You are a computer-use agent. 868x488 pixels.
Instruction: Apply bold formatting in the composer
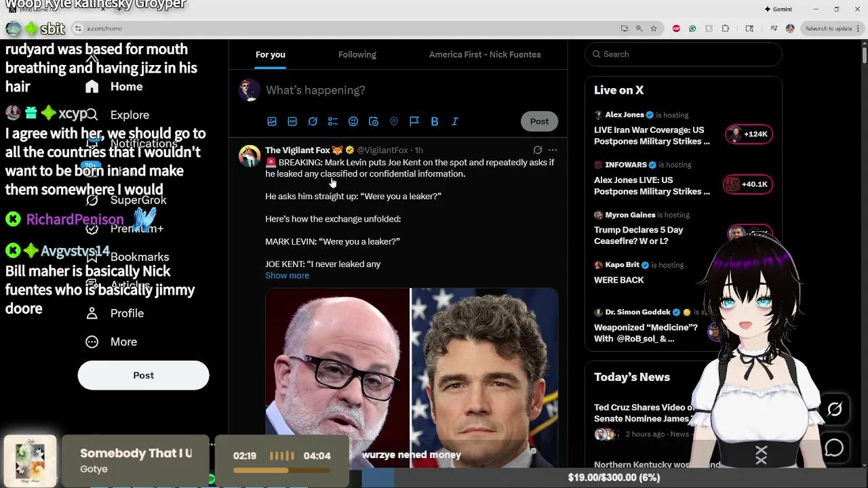(435, 121)
